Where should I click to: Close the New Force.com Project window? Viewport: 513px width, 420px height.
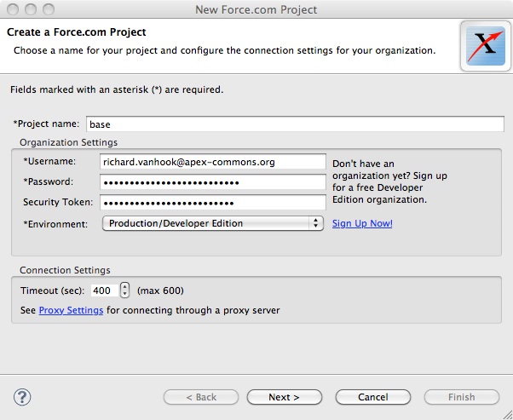(x=13, y=9)
